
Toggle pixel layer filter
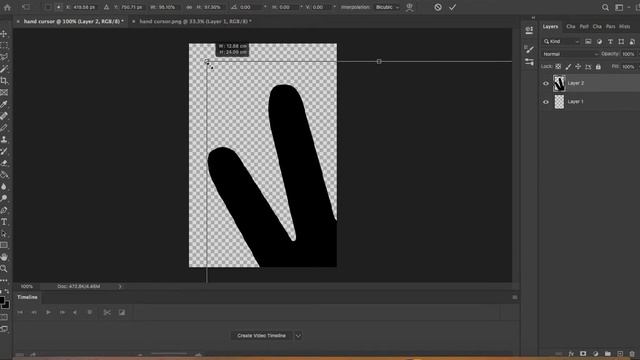point(588,42)
